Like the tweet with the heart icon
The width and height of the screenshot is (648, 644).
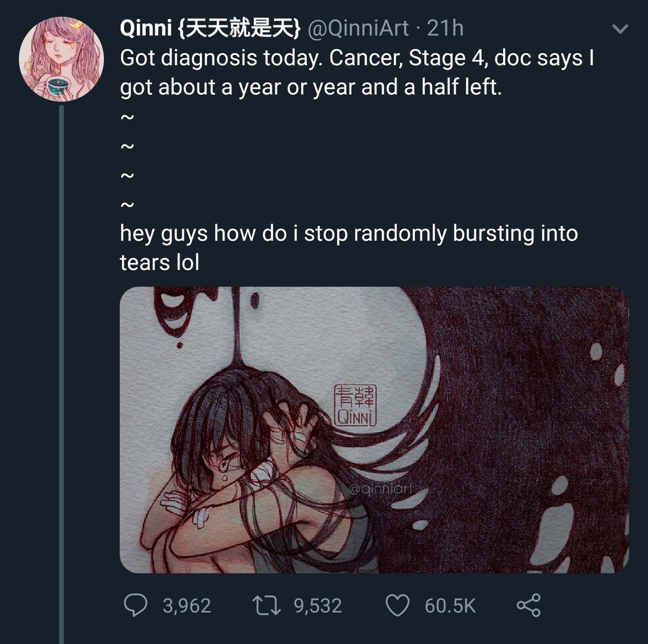(397, 605)
